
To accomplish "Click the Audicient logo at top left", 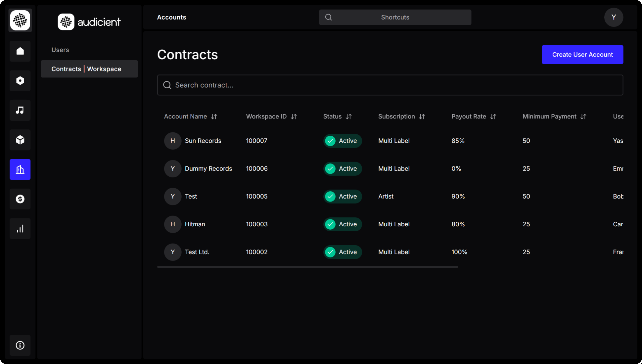I will pos(89,22).
